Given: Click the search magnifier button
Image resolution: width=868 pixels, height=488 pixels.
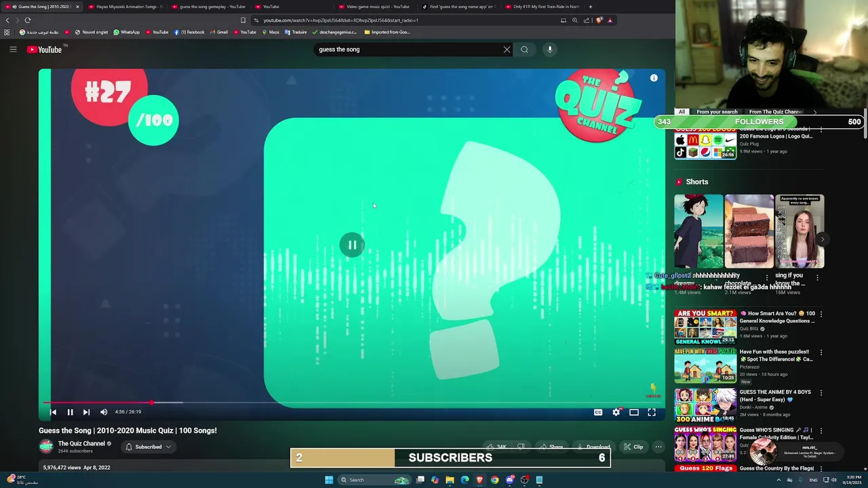Looking at the screenshot, I should [x=524, y=49].
